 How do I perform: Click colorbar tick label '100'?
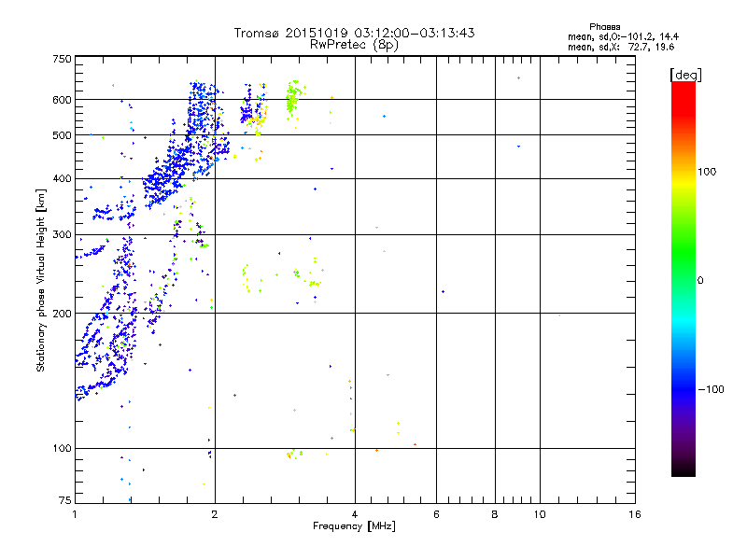(707, 172)
